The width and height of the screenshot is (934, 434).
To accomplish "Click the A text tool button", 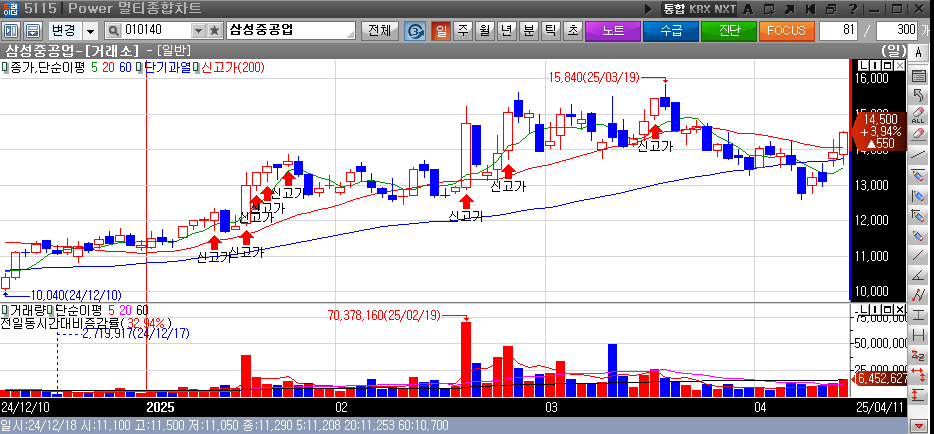I will click(x=918, y=52).
